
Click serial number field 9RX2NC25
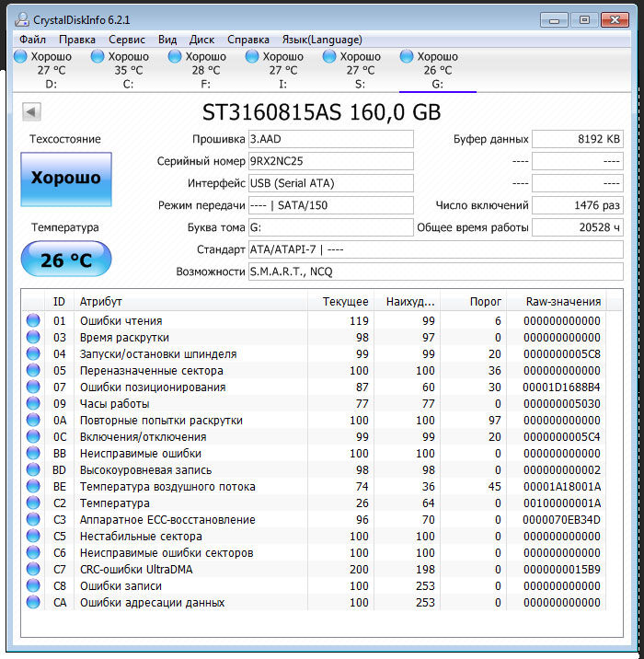pyautogui.click(x=330, y=161)
